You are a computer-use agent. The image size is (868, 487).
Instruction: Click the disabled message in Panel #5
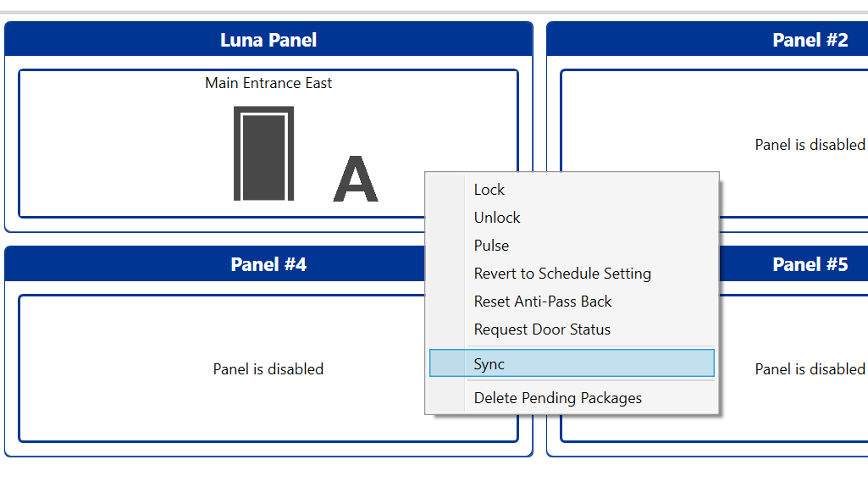coord(810,369)
